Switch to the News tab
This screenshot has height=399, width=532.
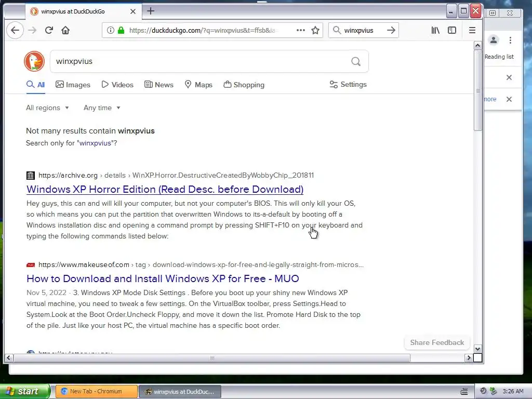[159, 85]
